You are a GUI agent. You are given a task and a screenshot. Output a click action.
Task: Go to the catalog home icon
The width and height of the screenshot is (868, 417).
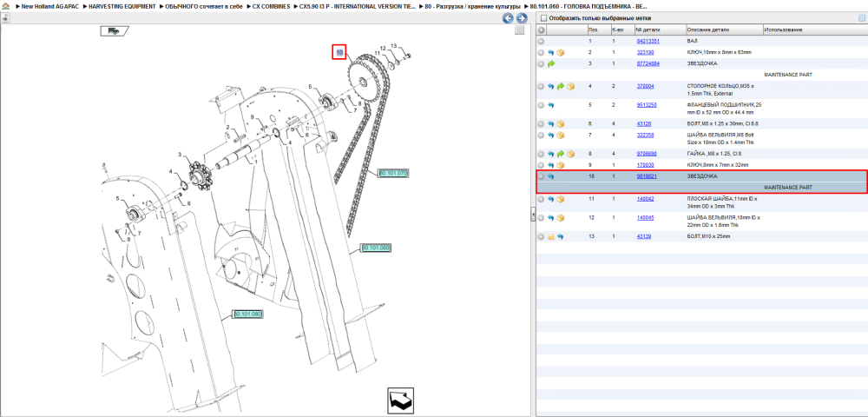point(5,6)
